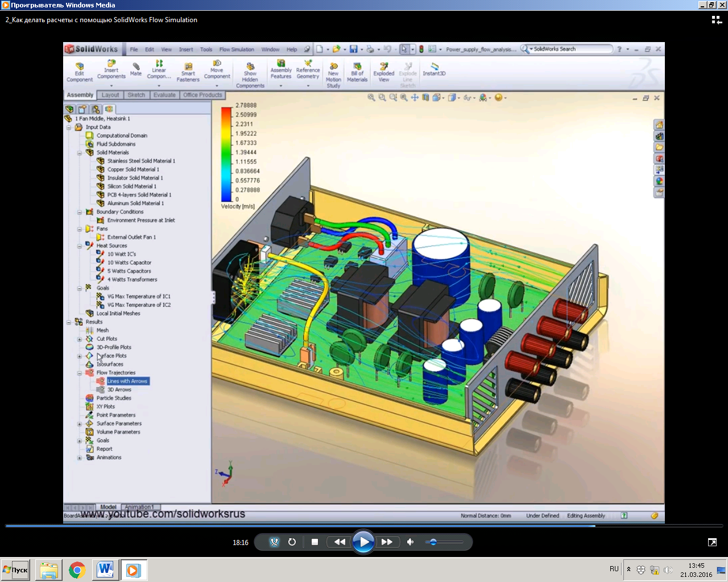Create New Motion Study

334,75
